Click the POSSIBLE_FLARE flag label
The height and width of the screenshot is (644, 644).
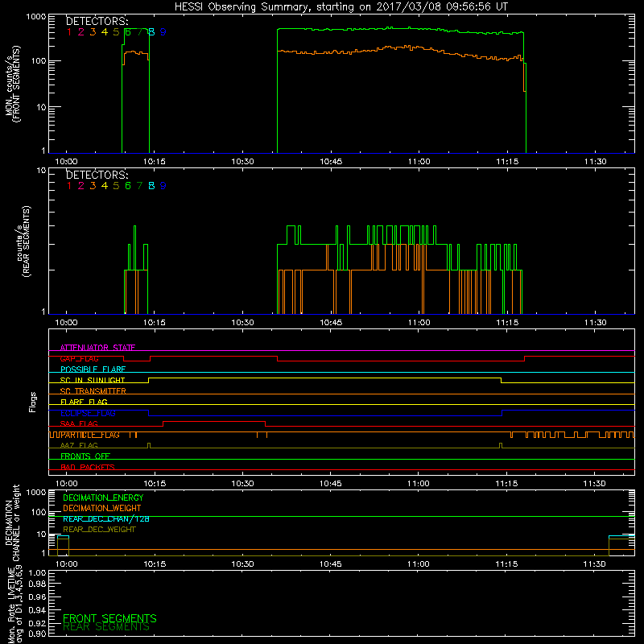pos(93,369)
